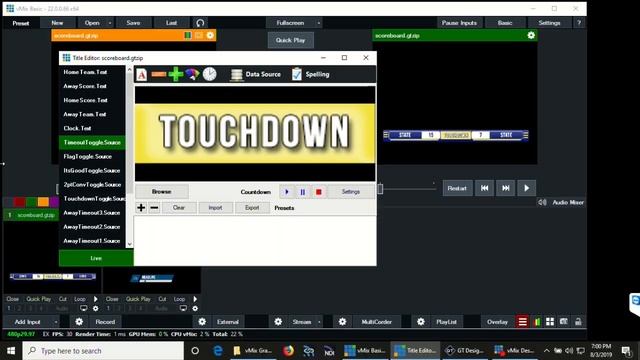This screenshot has width=640, height=360.
Task: Open vMix Settings in top bar
Action: point(549,23)
